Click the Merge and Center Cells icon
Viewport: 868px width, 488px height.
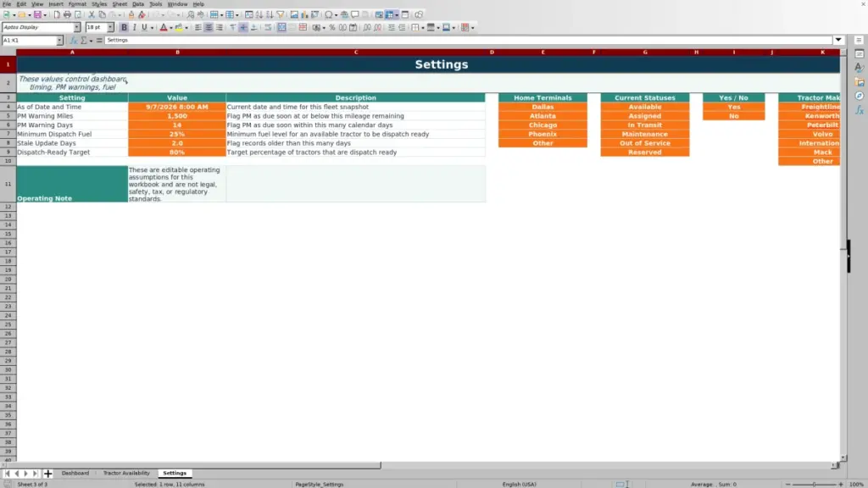click(x=281, y=27)
